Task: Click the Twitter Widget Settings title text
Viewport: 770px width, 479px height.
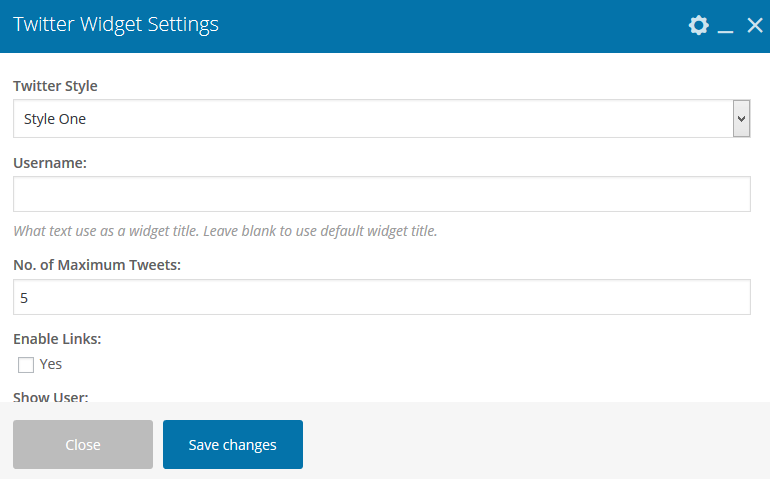Action: click(x=116, y=25)
